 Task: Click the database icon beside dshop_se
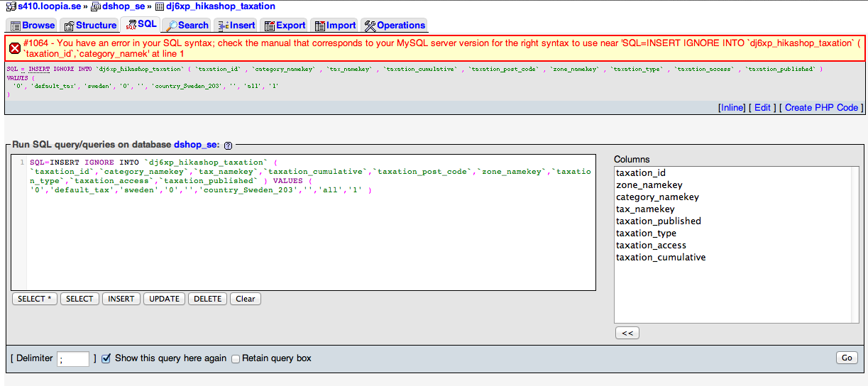(x=96, y=6)
